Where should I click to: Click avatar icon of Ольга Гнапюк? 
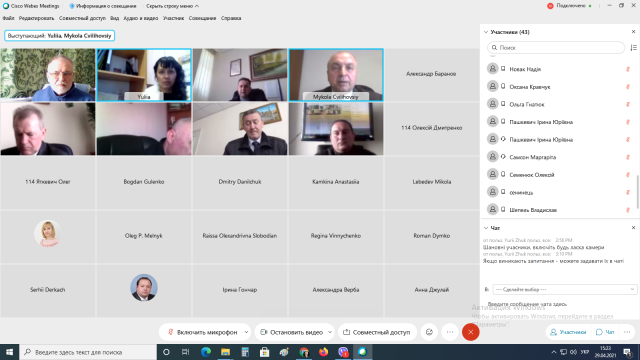(x=493, y=104)
